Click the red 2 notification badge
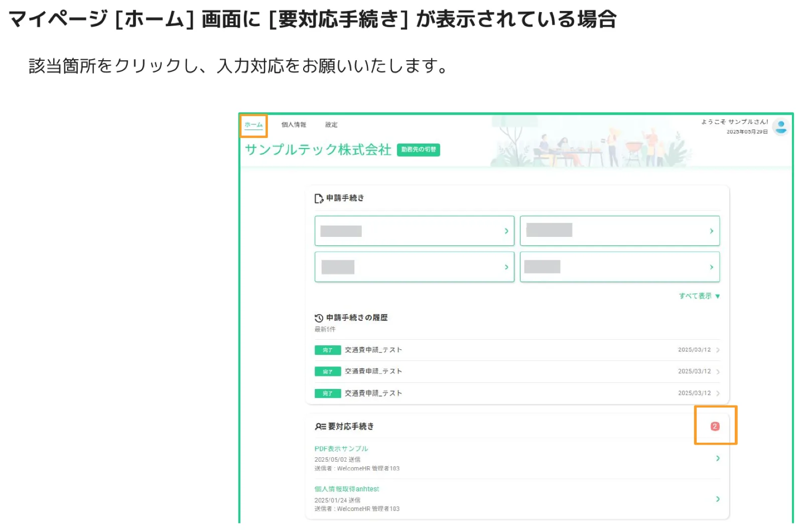 tap(715, 426)
